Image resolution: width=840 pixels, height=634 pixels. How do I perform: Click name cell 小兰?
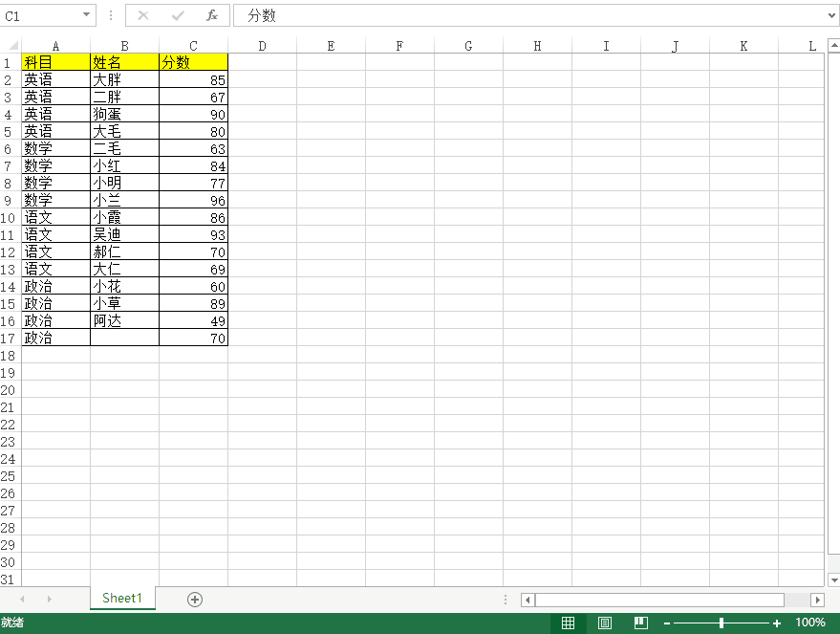tap(124, 200)
